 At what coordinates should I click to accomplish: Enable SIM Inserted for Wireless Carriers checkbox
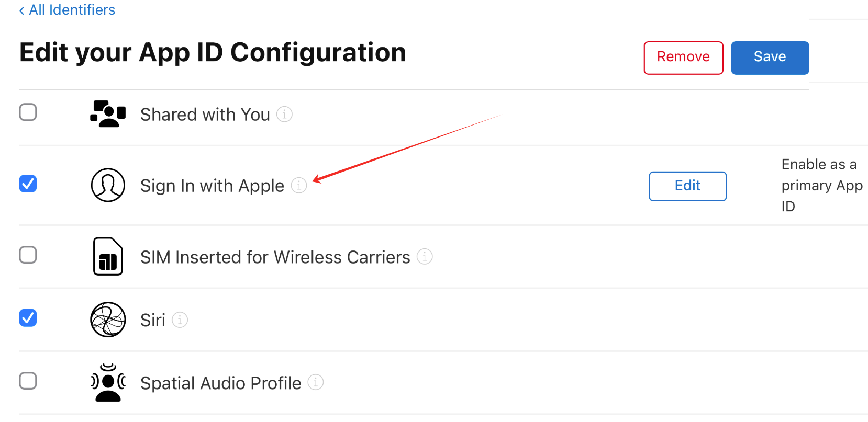pos(28,255)
